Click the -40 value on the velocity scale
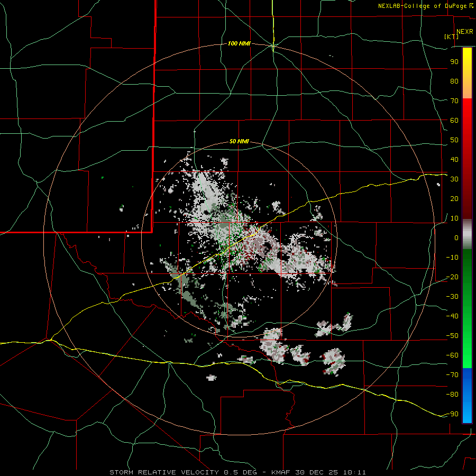The width and height of the screenshot is (476, 476). click(452, 316)
